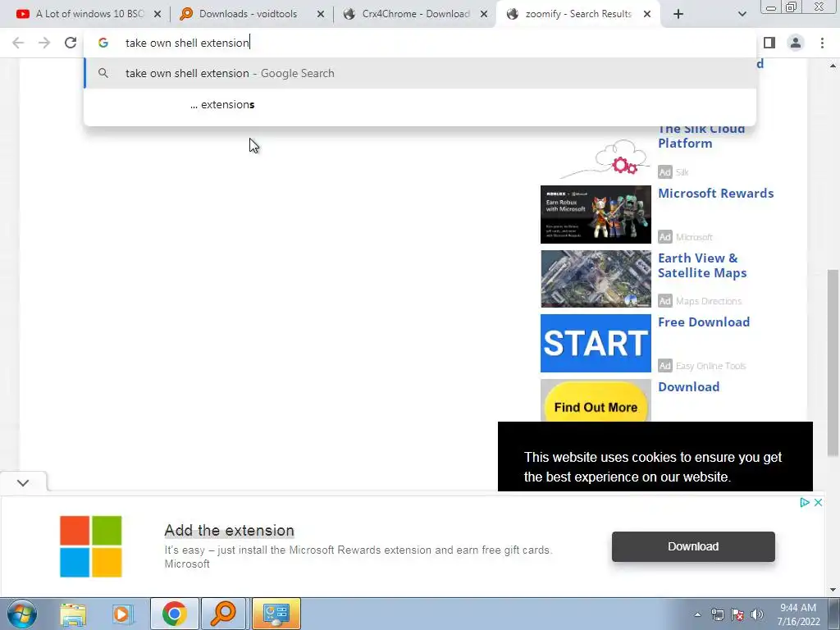
Task: Click the scrollbar up arrow
Action: tap(833, 66)
